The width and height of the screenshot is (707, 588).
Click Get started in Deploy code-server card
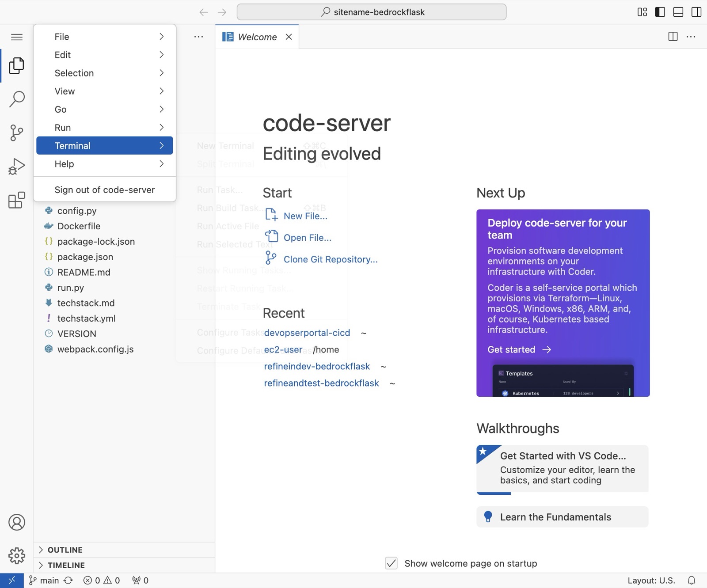click(519, 349)
